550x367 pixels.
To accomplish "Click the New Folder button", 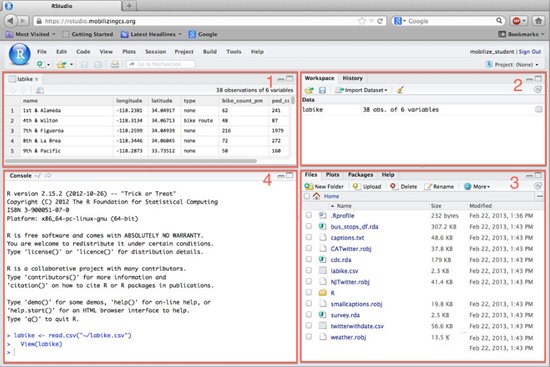I will (x=324, y=186).
